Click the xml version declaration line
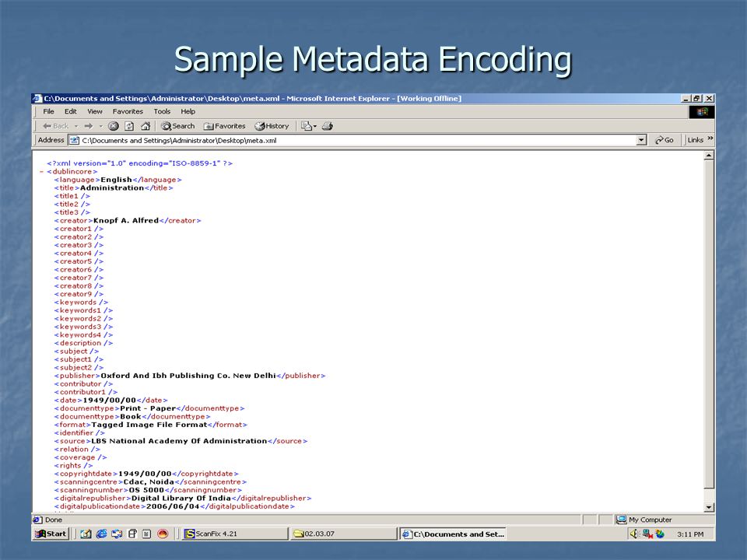This screenshot has width=747, height=560. 139,163
